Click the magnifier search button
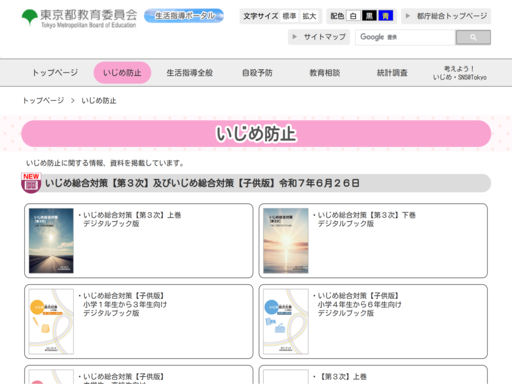This screenshot has height=384, width=512. [x=473, y=37]
